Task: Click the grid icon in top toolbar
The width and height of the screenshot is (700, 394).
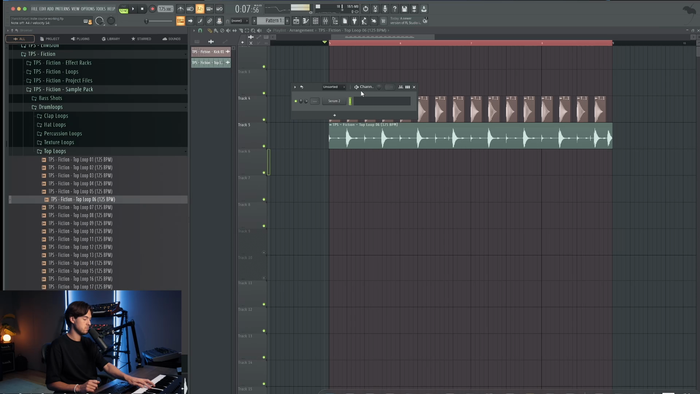Action: coord(316,21)
